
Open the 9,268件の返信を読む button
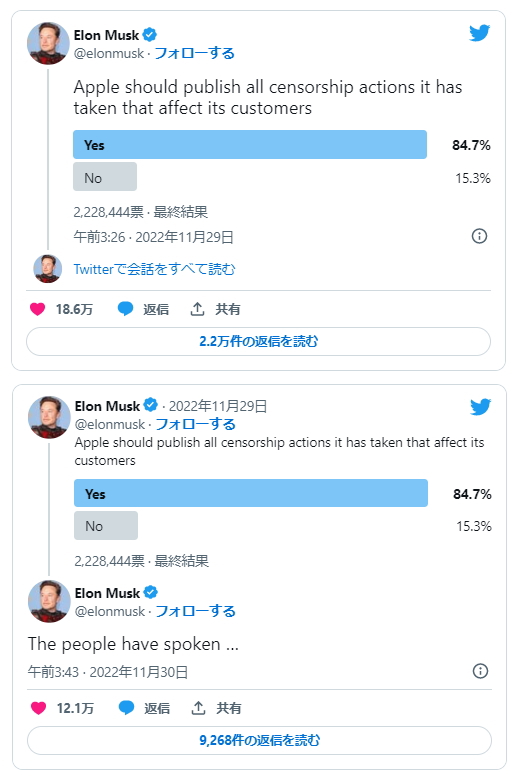(x=259, y=740)
